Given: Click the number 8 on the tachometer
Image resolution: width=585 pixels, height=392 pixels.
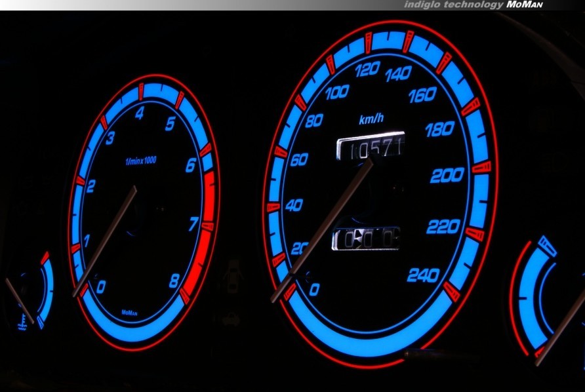Looking at the screenshot, I should (x=174, y=281).
